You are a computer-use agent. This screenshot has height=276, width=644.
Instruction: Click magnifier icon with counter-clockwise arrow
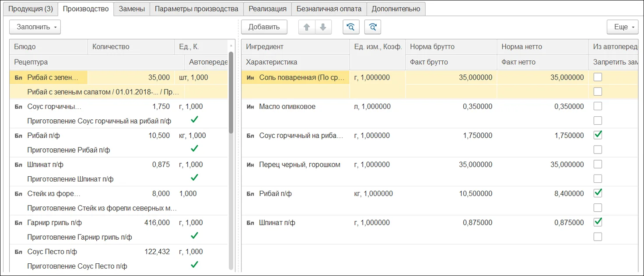coord(350,27)
